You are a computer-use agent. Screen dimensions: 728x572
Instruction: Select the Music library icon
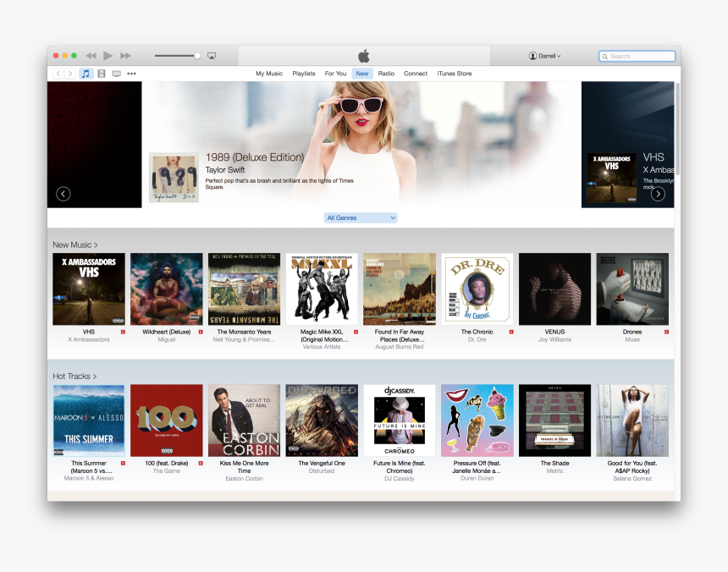(85, 74)
